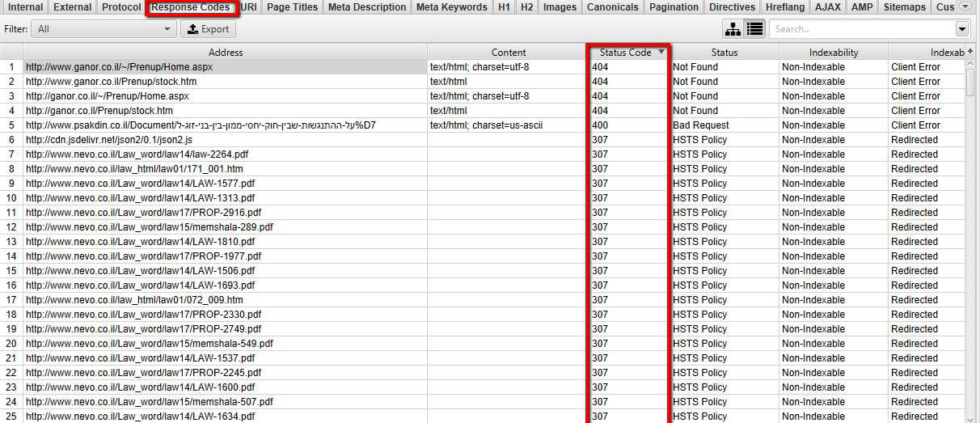980x423 pixels.
Task: Select the Response Codes tab
Action: [x=192, y=7]
